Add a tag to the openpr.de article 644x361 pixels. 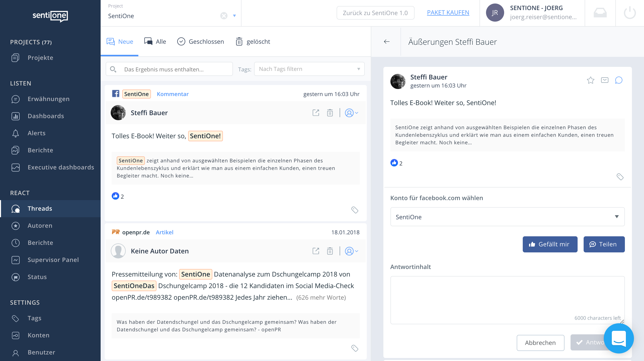point(355,348)
